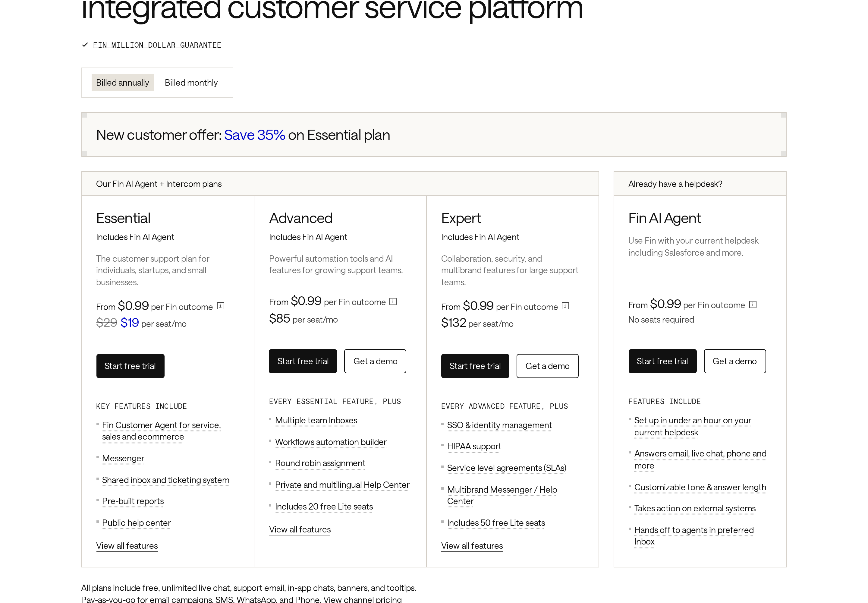Get a demo of Advanced plan
The image size is (868, 603).
pos(375,361)
